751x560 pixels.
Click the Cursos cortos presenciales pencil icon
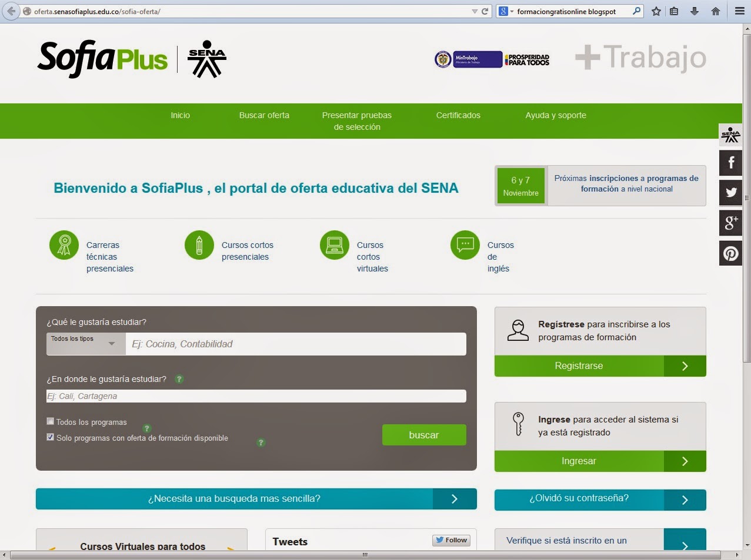click(199, 244)
